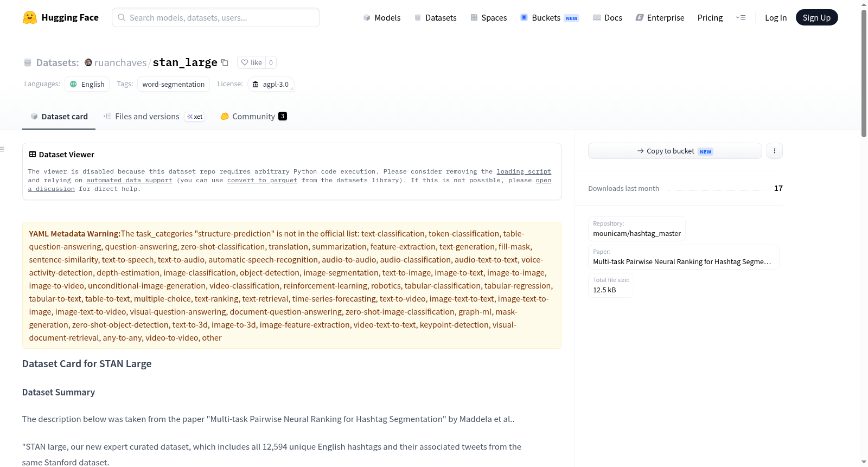
Task: Click the Downloads last month value 17
Action: pyautogui.click(x=778, y=188)
